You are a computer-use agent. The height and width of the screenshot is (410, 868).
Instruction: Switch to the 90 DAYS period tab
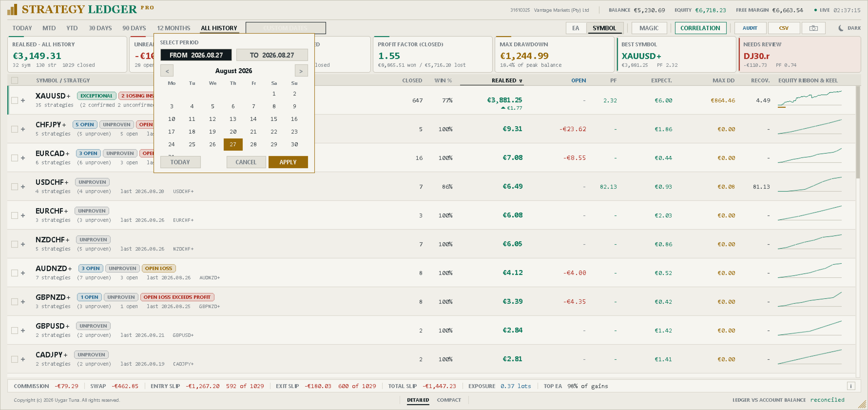click(134, 28)
